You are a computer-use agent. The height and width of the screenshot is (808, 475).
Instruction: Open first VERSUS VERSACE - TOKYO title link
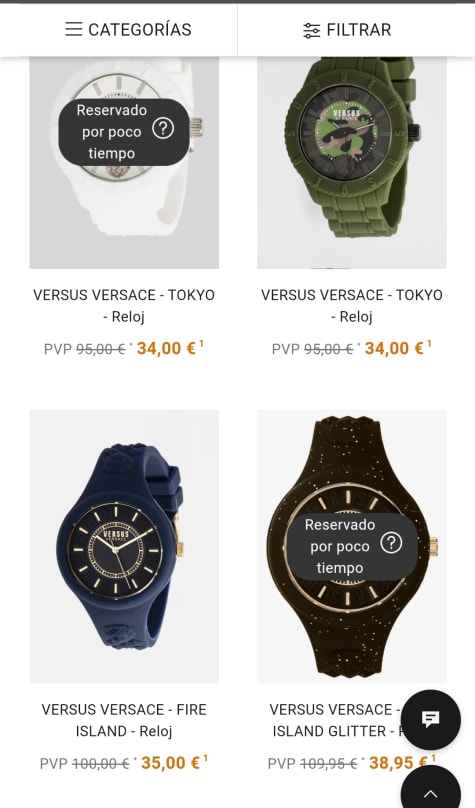[x=124, y=306]
